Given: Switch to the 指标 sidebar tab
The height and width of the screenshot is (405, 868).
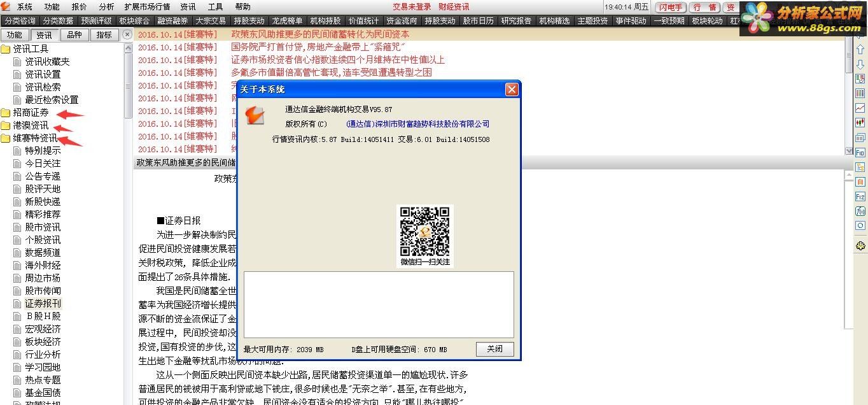Looking at the screenshot, I should click(x=104, y=35).
